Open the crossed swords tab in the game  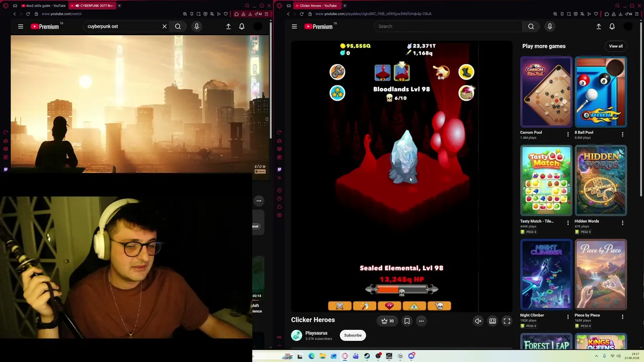coord(340,306)
